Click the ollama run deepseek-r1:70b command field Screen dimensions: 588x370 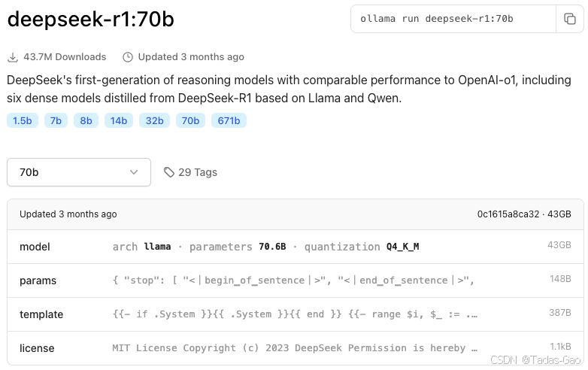pos(453,19)
